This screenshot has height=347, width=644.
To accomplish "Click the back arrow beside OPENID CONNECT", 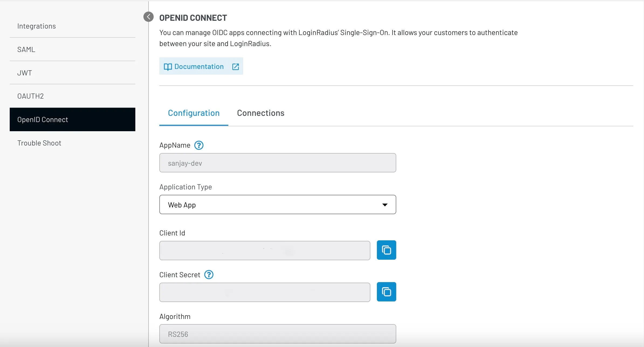I will tap(148, 16).
